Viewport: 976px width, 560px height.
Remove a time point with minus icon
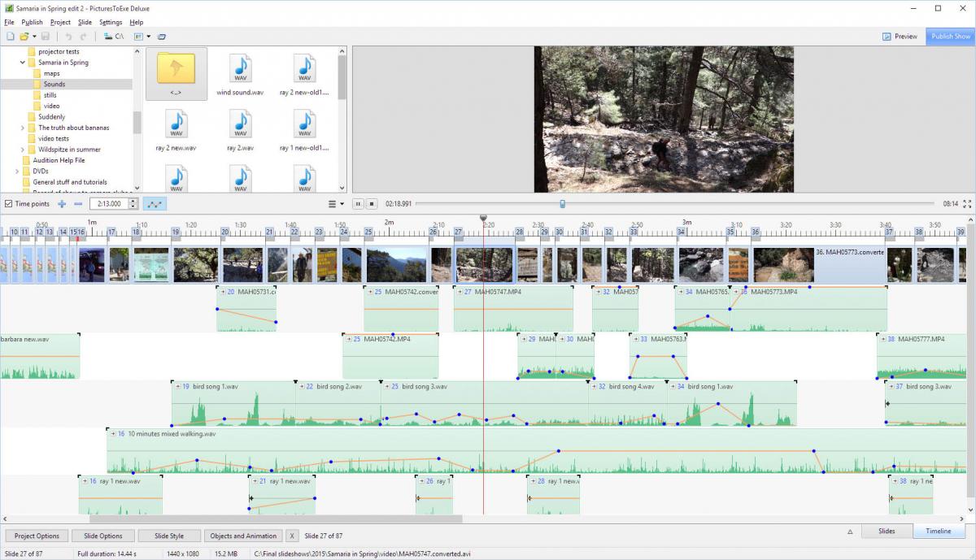(78, 204)
